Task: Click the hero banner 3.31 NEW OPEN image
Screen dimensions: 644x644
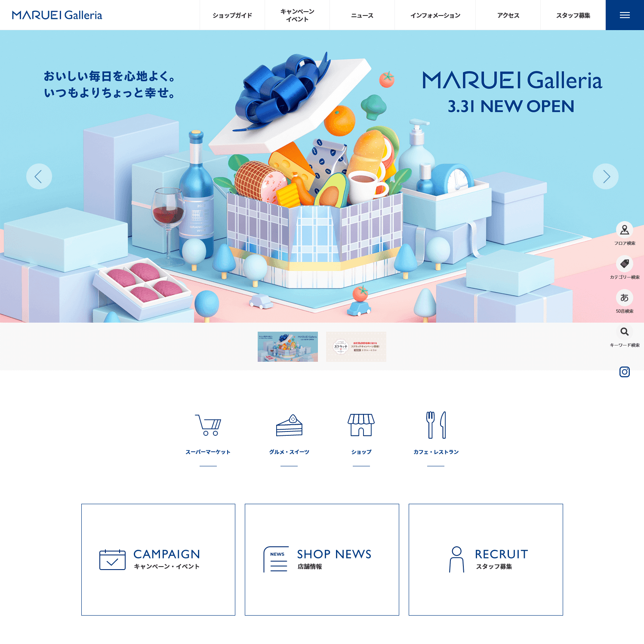Action: [x=322, y=176]
